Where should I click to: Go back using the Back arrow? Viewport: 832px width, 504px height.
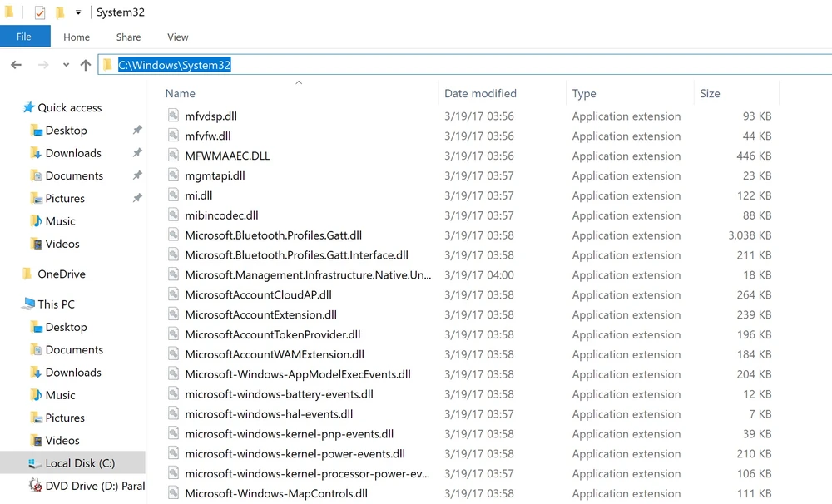pyautogui.click(x=17, y=65)
